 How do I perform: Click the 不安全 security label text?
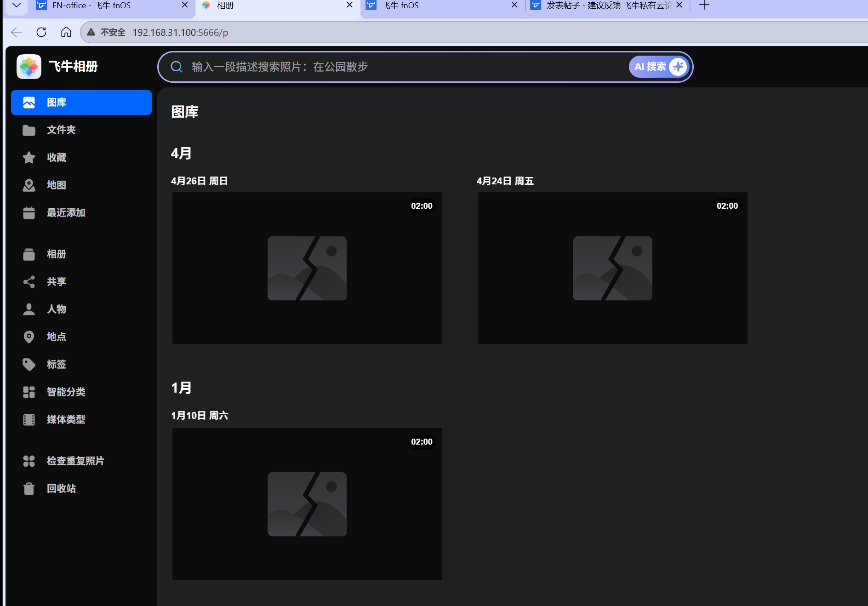pyautogui.click(x=113, y=33)
